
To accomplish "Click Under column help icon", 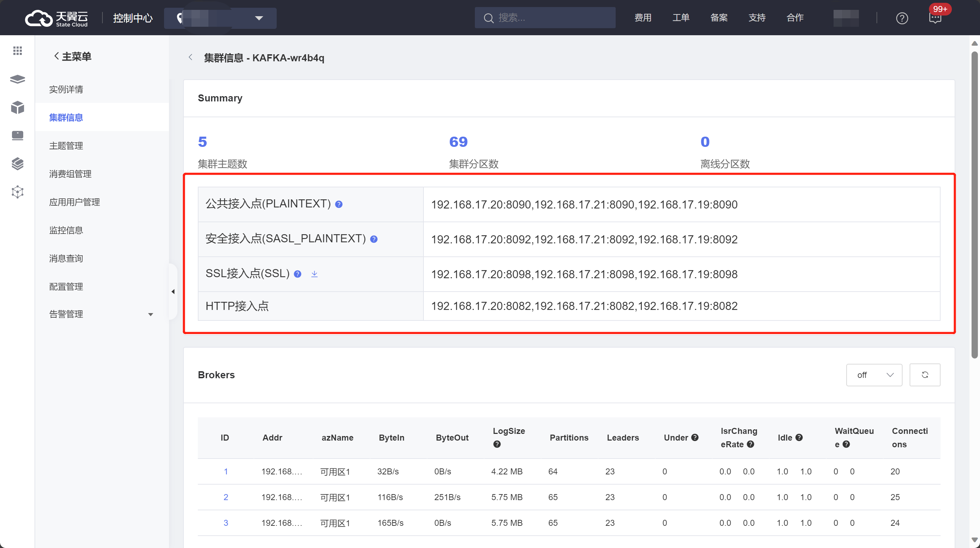I will coord(695,437).
